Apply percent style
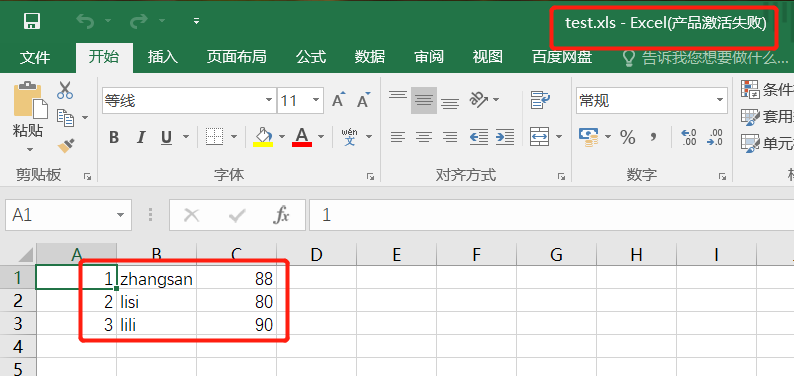794x376 pixels. [x=627, y=137]
